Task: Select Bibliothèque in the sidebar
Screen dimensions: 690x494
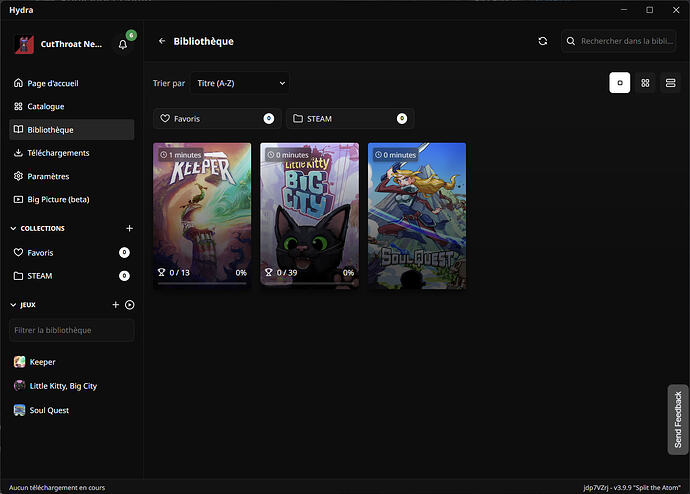Action: [72, 130]
